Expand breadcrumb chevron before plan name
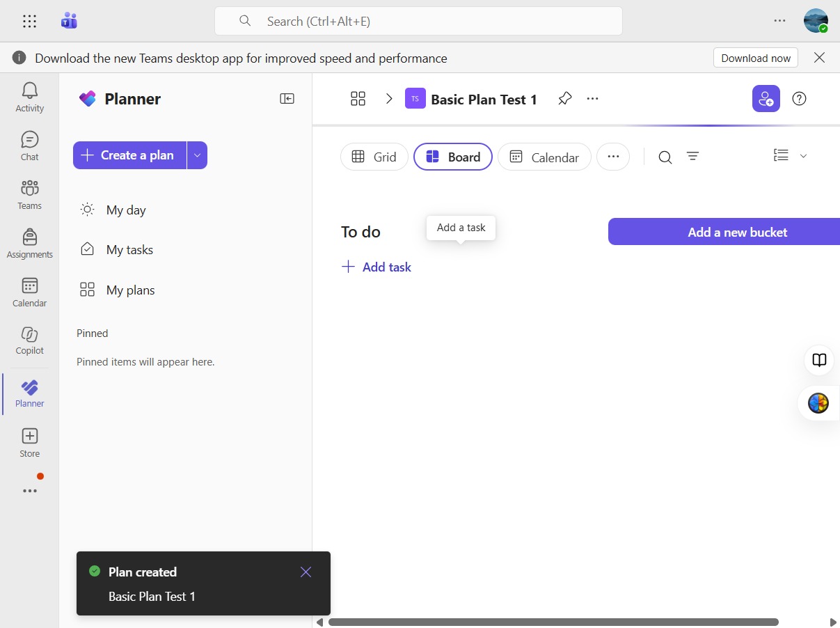 coord(389,99)
